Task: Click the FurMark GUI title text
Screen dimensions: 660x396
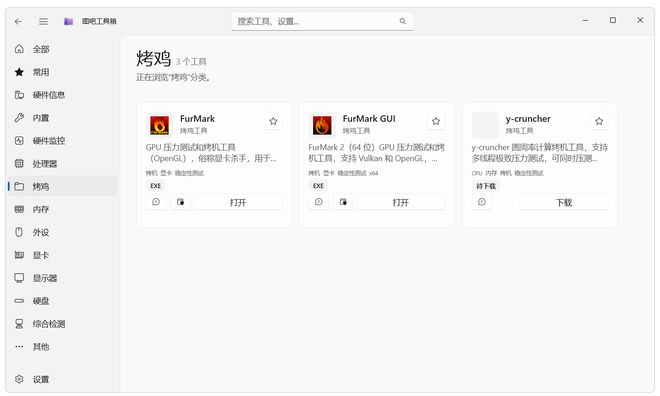Action: (369, 119)
